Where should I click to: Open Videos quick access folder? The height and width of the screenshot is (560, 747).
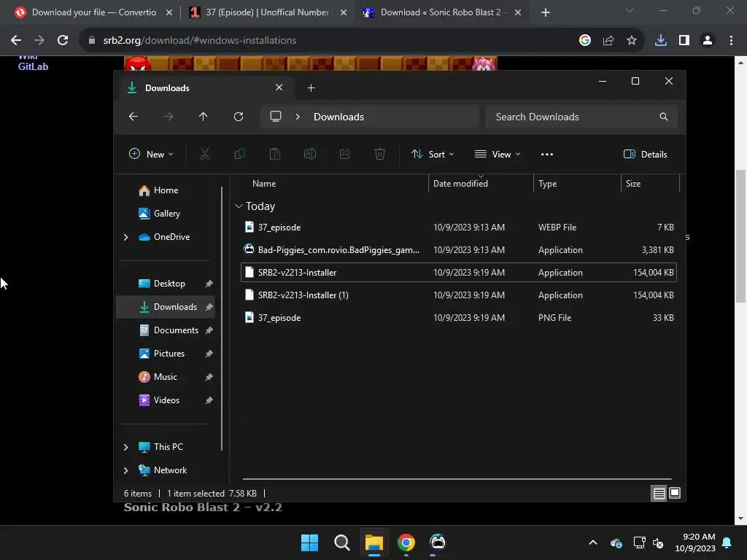point(166,400)
